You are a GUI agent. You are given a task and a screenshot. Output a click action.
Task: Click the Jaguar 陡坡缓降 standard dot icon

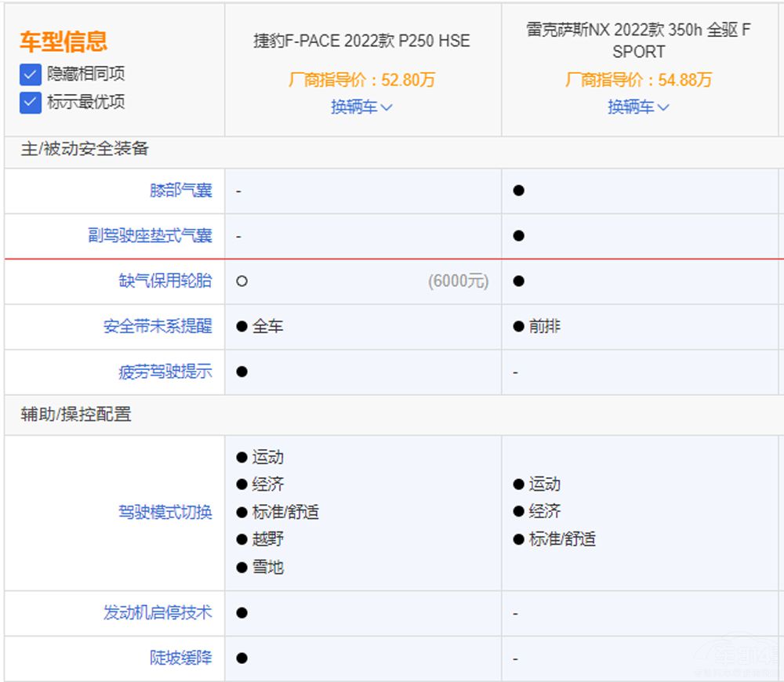click(241, 658)
